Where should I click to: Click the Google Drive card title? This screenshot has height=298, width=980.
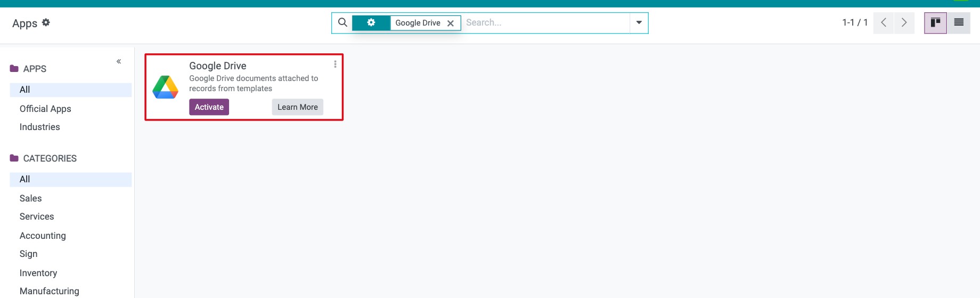pyautogui.click(x=218, y=66)
